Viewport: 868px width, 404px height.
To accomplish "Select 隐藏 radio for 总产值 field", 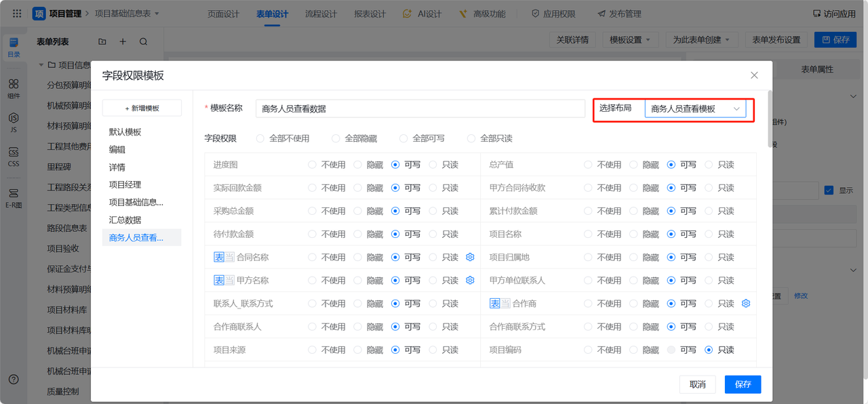I will (633, 165).
